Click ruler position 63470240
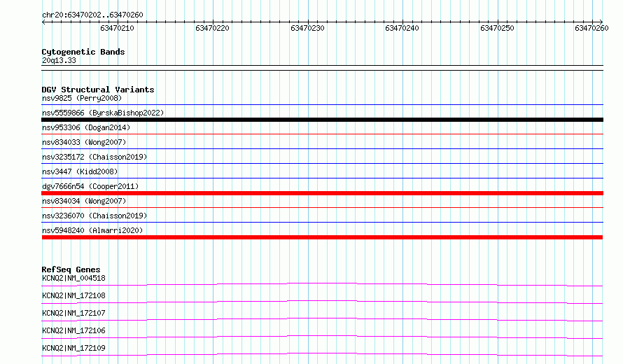Image resolution: width=623 pixels, height=364 pixels. pyautogui.click(x=402, y=28)
